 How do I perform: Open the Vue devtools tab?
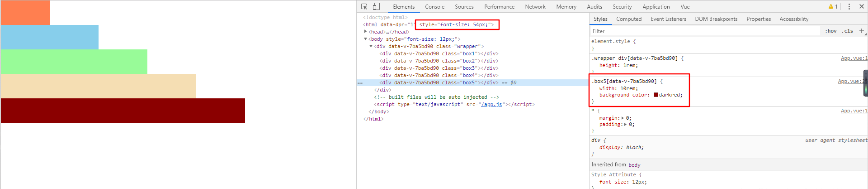685,7
